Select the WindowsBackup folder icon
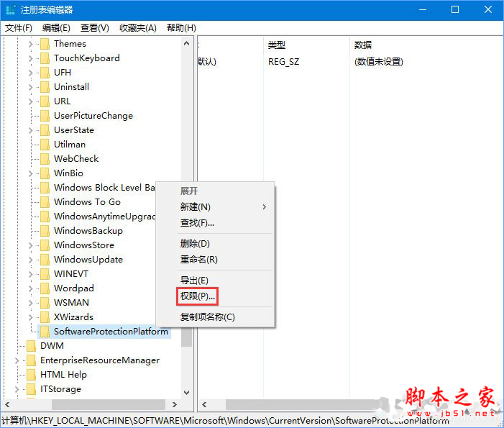Image resolution: width=504 pixels, height=428 pixels. tap(45, 231)
